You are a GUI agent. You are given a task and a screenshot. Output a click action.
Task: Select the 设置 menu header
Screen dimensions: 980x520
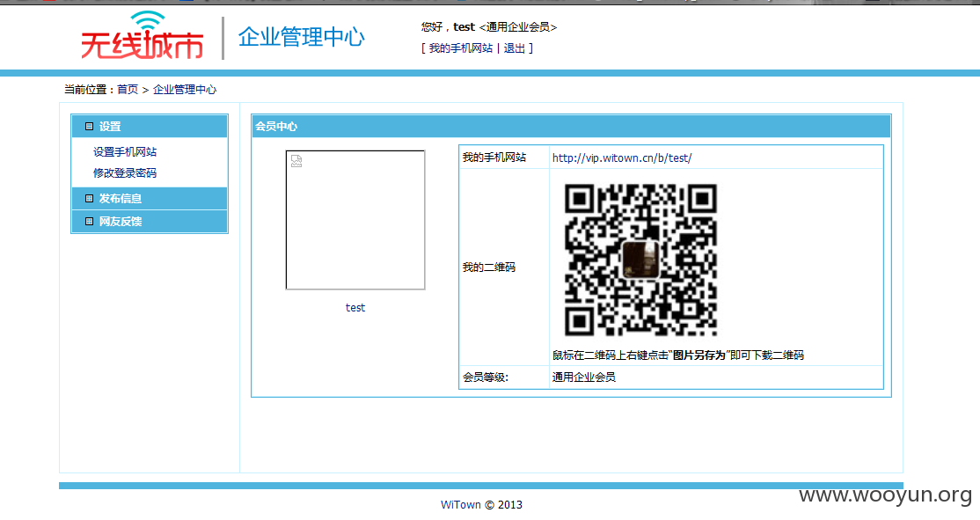point(150,126)
